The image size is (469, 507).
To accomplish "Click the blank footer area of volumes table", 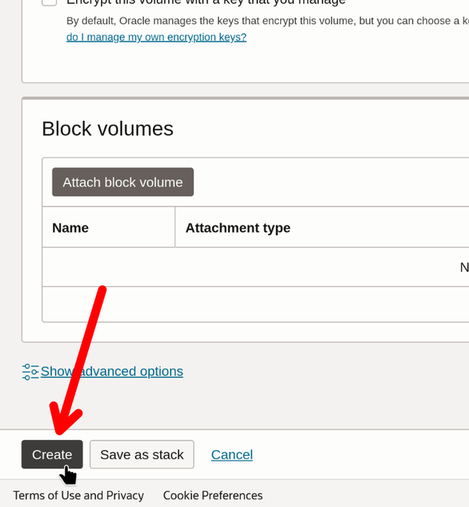I will (x=255, y=304).
